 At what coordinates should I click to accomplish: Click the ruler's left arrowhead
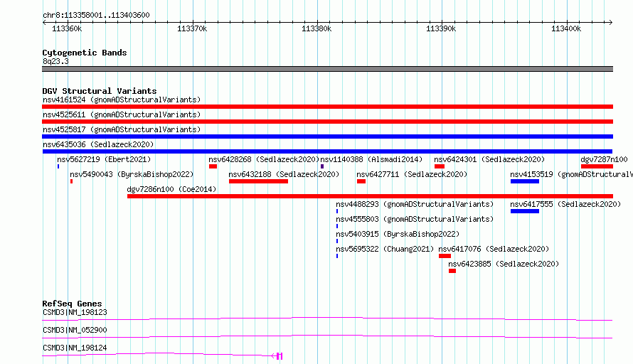coord(44,22)
